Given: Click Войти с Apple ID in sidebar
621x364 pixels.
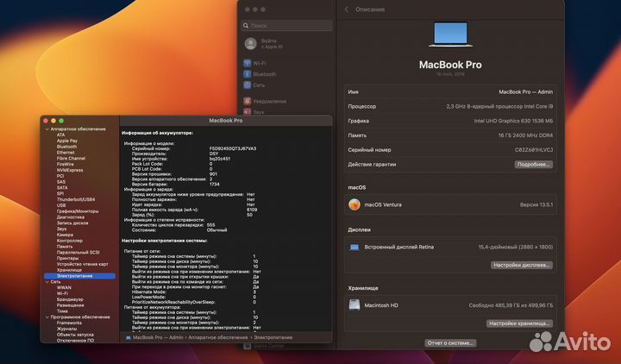Looking at the screenshot, I should pyautogui.click(x=272, y=44).
